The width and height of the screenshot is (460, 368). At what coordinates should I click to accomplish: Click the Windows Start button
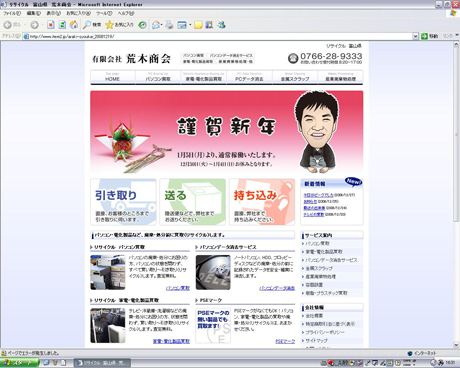pos(19,363)
